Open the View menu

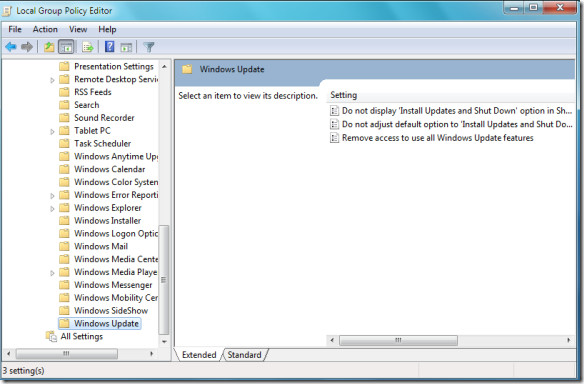pos(78,29)
